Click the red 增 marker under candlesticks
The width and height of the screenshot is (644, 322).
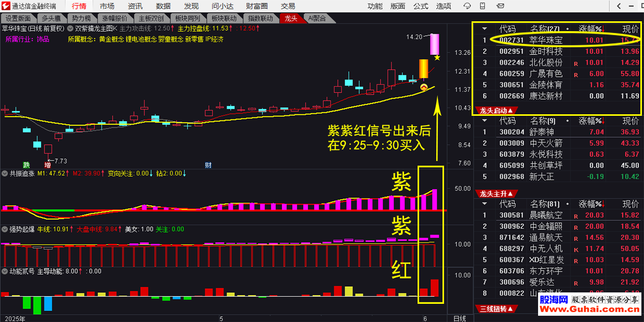pos(47,165)
